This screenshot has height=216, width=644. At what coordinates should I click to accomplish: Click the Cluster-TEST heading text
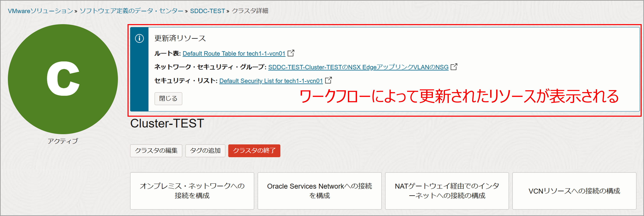tap(167, 123)
